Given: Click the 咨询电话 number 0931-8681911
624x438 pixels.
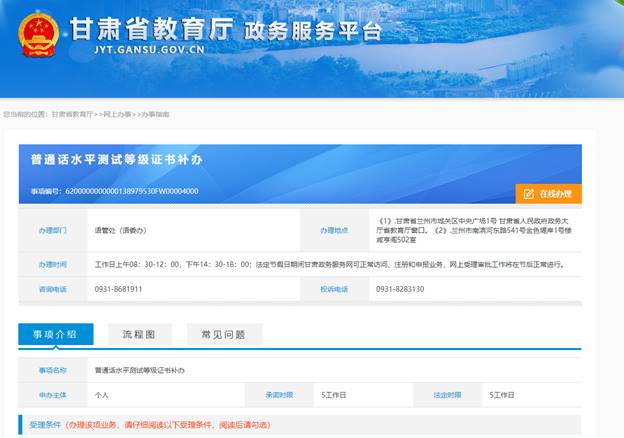Looking at the screenshot, I should coord(118,289).
